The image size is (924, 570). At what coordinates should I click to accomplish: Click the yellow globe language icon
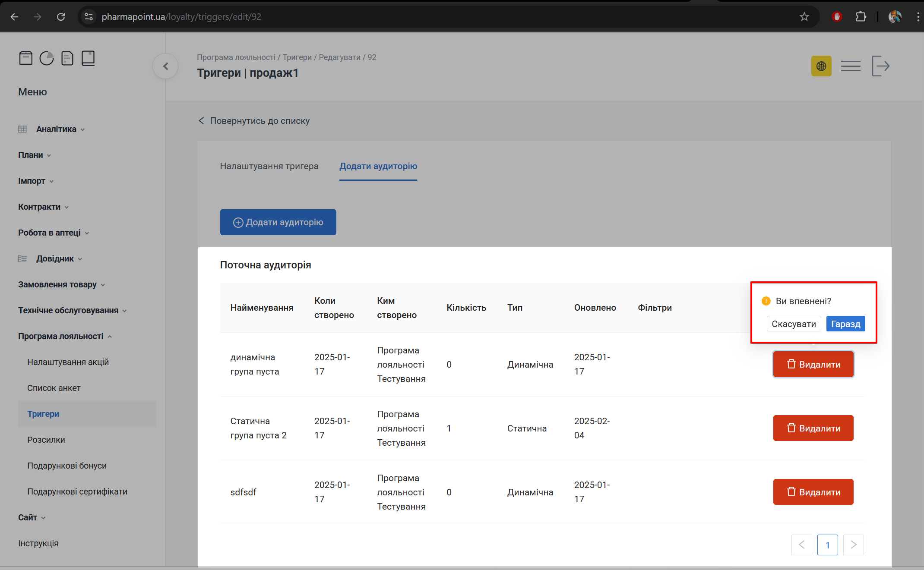[x=821, y=66]
